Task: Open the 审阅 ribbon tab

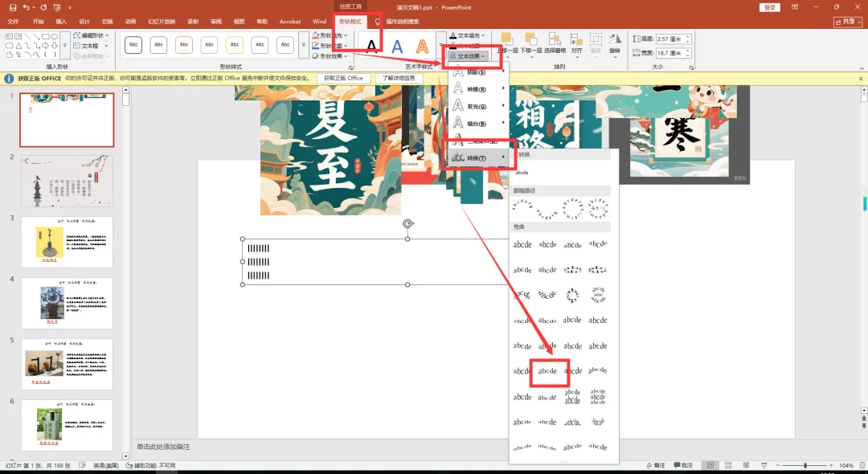Action: [x=216, y=22]
